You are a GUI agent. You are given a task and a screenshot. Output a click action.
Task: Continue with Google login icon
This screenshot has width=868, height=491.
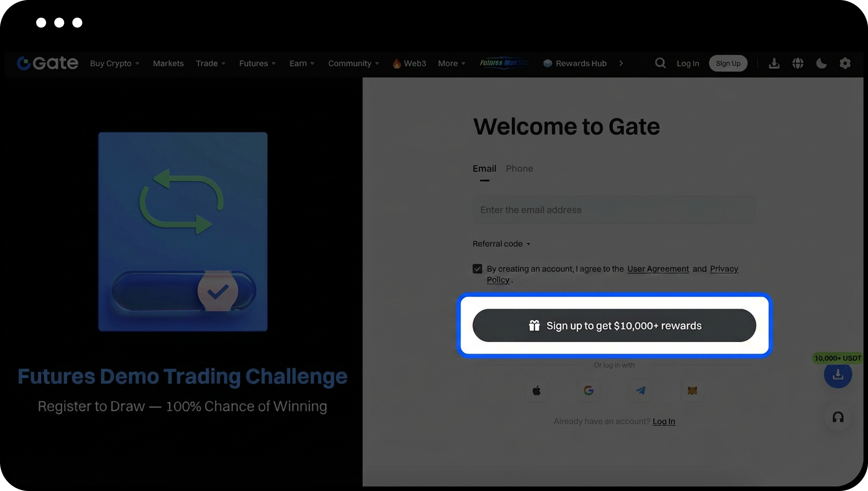click(589, 391)
